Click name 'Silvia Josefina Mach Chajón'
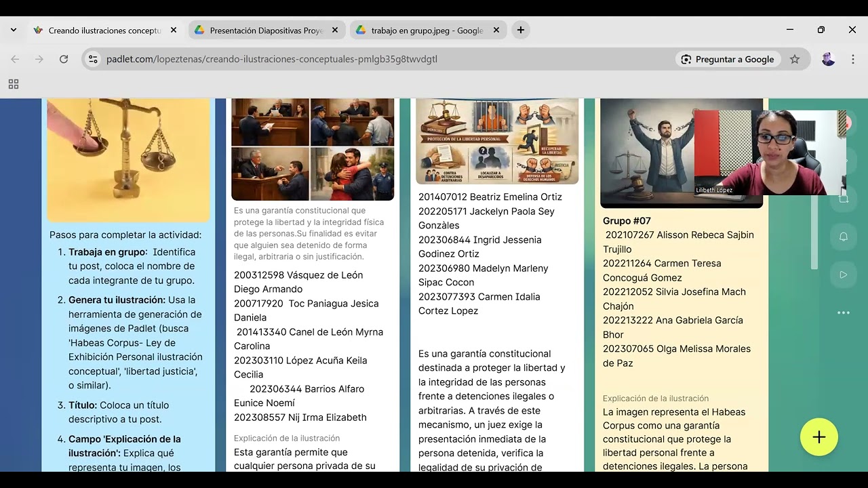This screenshot has height=488, width=868. coord(674,299)
